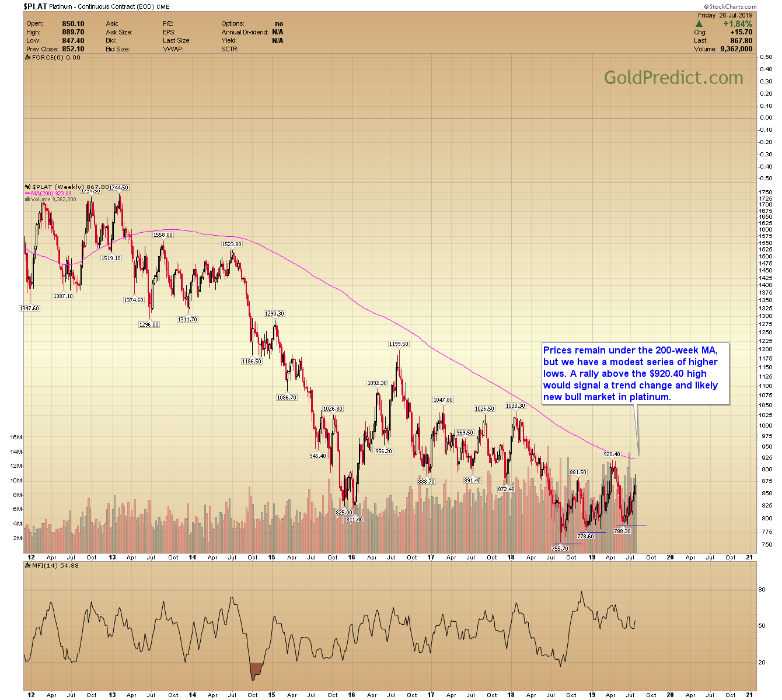Click the MFI(14) 54.88 indicator label
This screenshot has width=782, height=700.
point(55,565)
